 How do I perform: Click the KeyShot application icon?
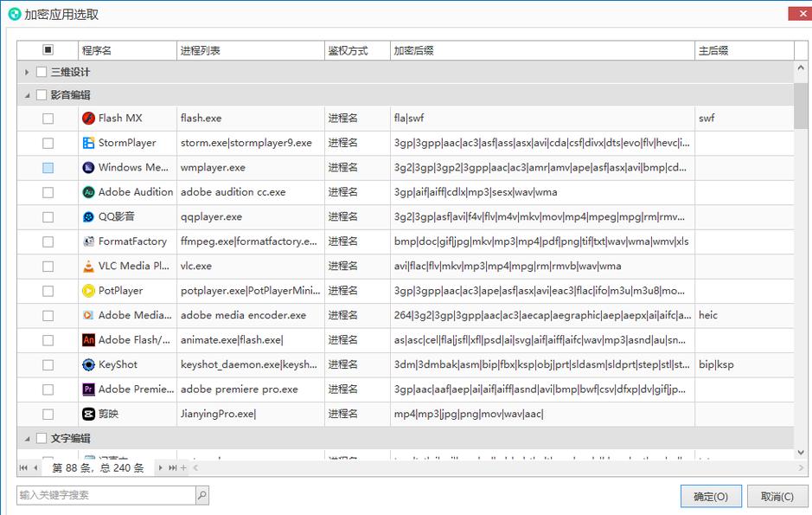(x=88, y=365)
